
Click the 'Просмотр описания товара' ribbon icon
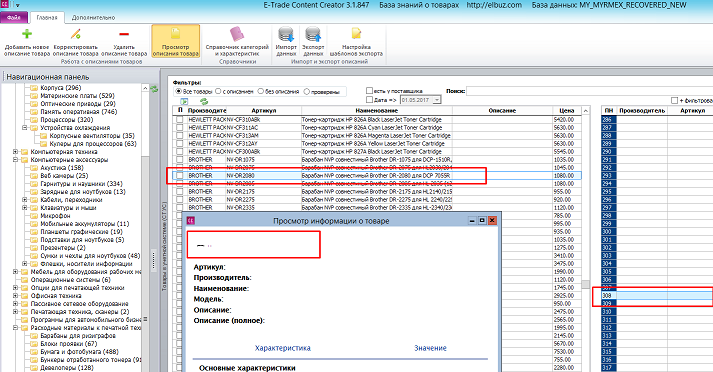tap(176, 34)
